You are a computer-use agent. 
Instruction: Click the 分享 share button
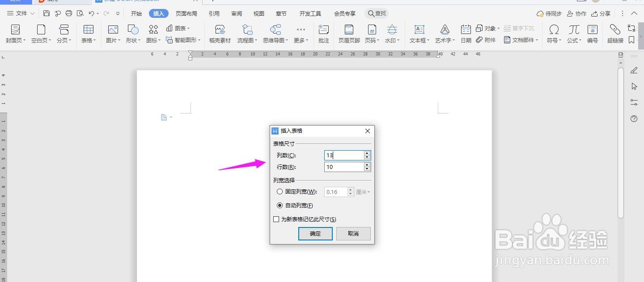point(601,14)
